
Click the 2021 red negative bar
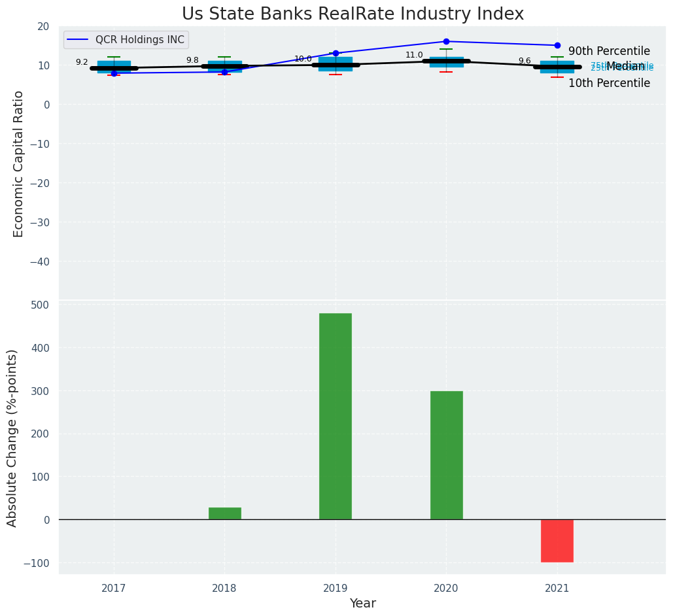click(557, 541)
